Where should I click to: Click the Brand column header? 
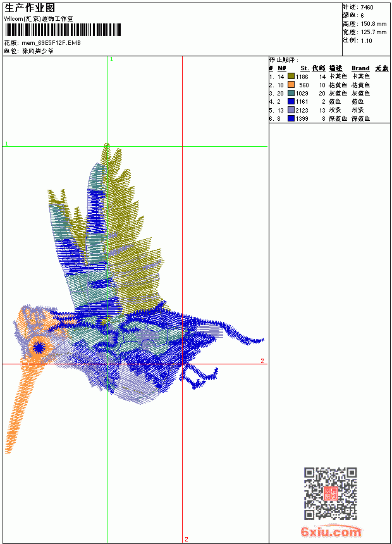360,68
